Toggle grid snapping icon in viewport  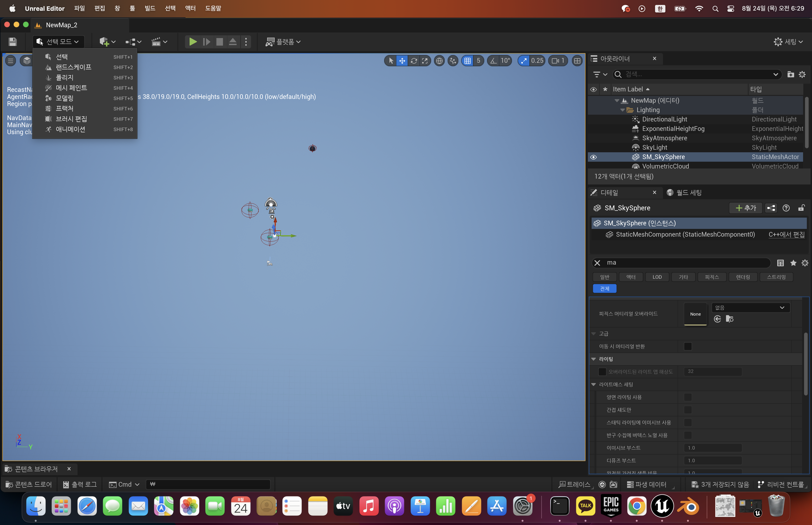pyautogui.click(x=468, y=61)
